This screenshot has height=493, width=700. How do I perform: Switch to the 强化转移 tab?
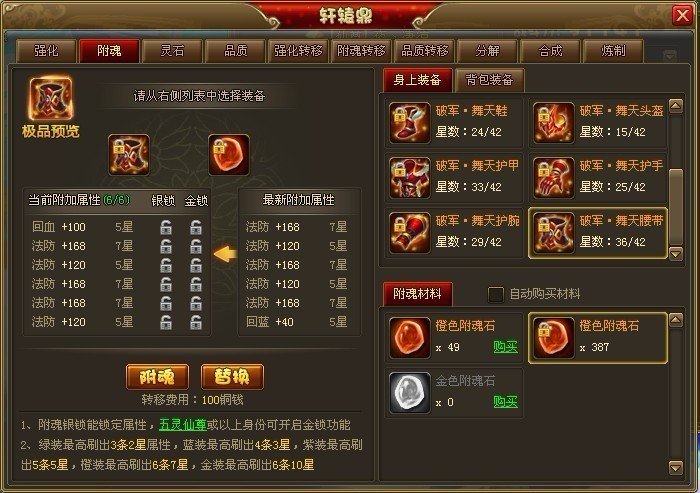298,51
